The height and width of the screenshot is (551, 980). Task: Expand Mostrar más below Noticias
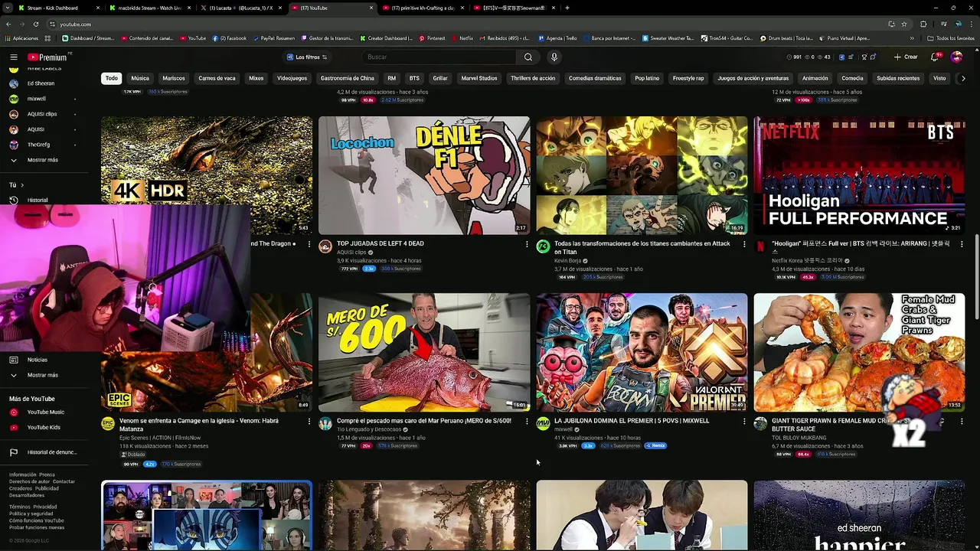(x=42, y=375)
